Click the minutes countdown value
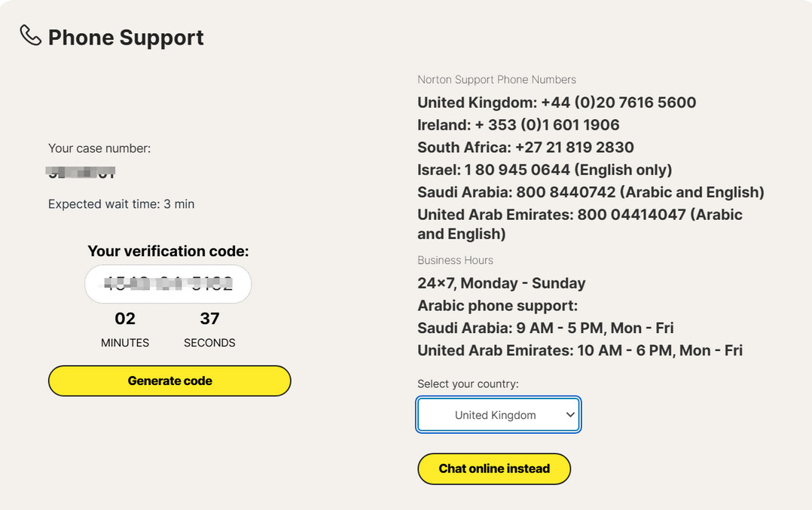The image size is (812, 510). tap(125, 319)
